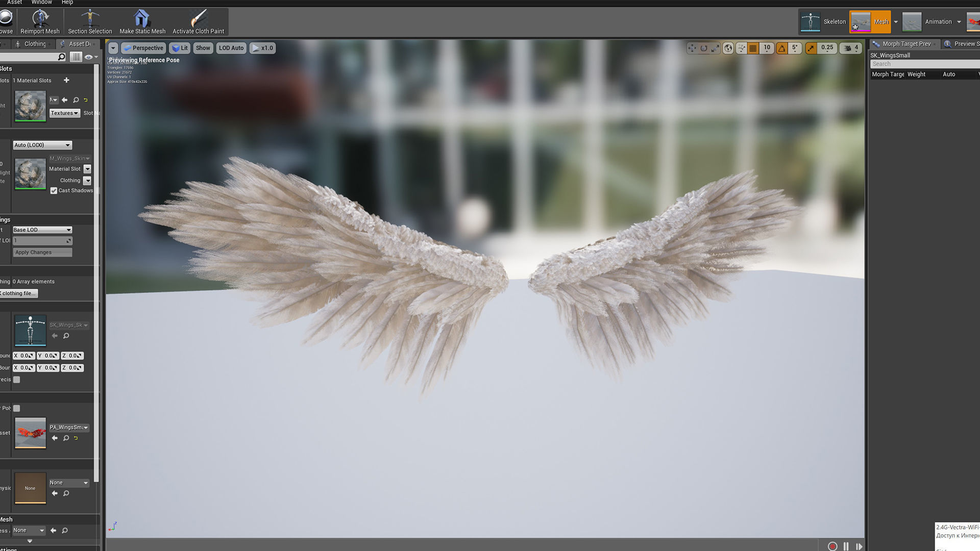Change the x1.0 playback speed
This screenshot has height=551, width=980.
pyautogui.click(x=262, y=48)
